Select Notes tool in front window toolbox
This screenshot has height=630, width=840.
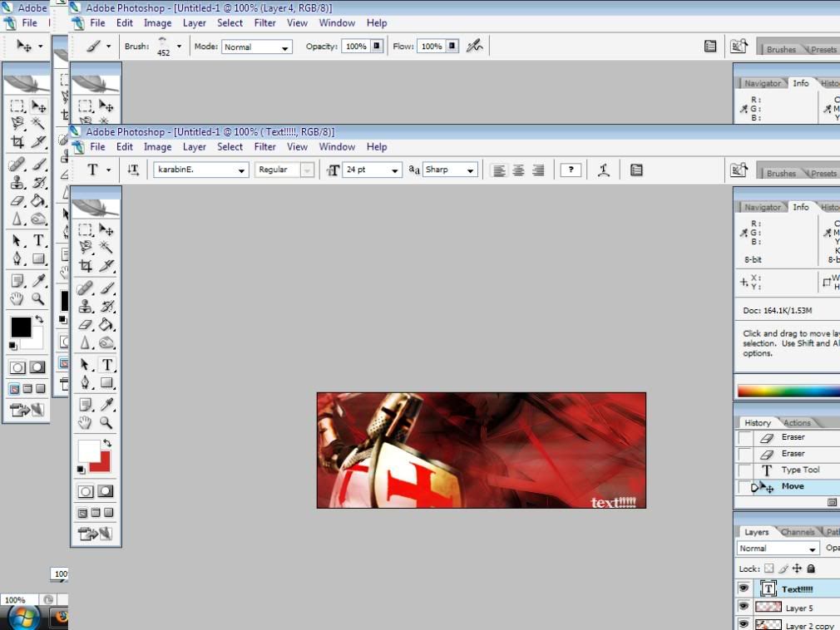85,405
